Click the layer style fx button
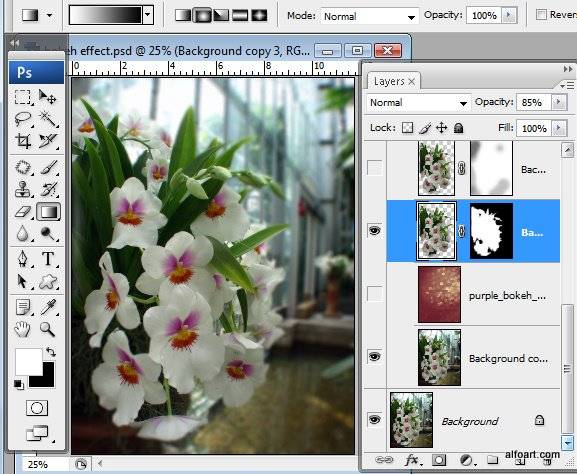 pos(413,460)
